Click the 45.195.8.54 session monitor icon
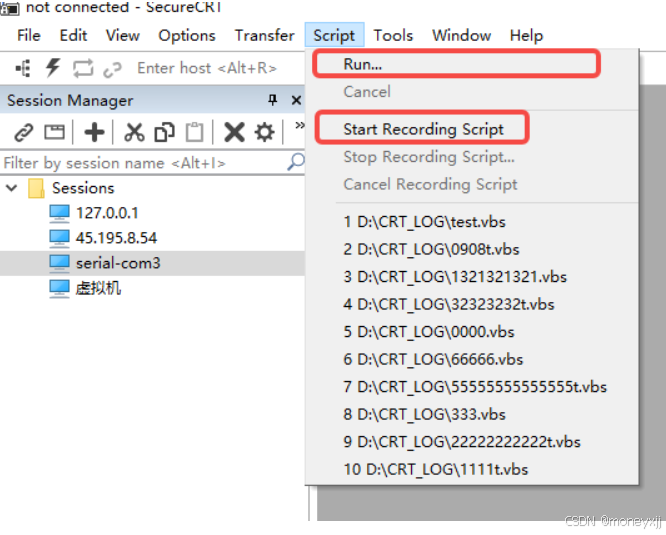Viewport: 666px width, 535px height. point(59,238)
